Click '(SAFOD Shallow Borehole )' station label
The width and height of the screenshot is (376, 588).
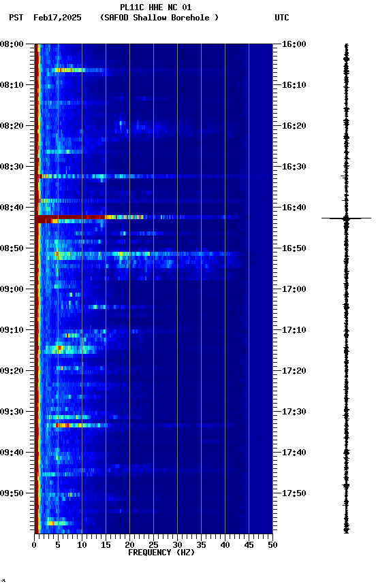point(159,18)
